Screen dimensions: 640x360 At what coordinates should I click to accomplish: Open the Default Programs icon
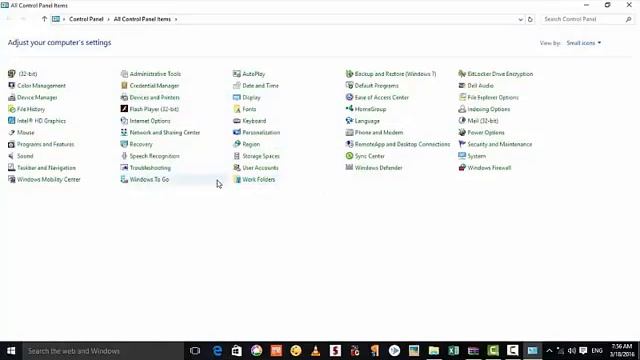(349, 86)
